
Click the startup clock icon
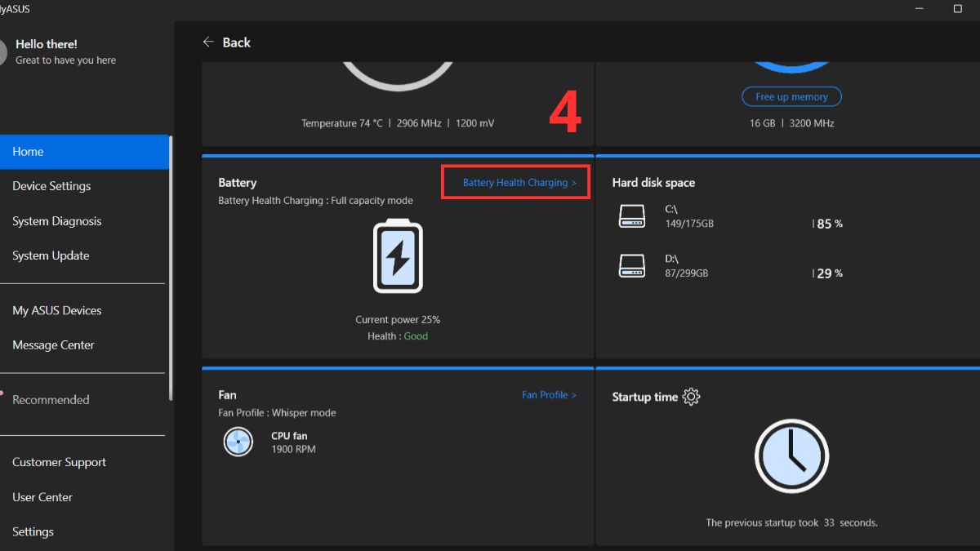pos(791,457)
